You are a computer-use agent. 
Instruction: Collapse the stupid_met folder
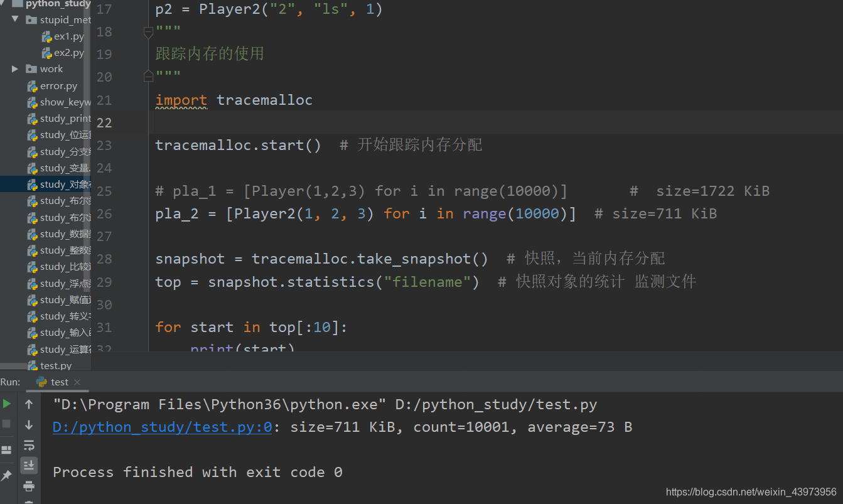pyautogui.click(x=15, y=19)
